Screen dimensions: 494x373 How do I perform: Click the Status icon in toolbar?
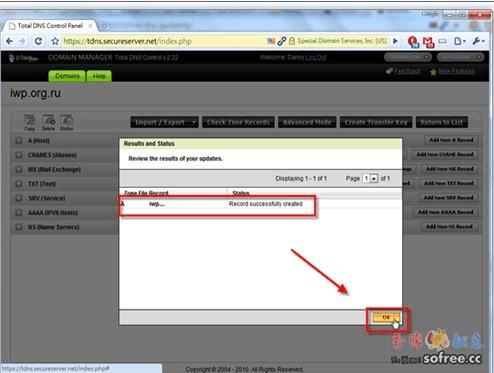pyautogui.click(x=66, y=122)
